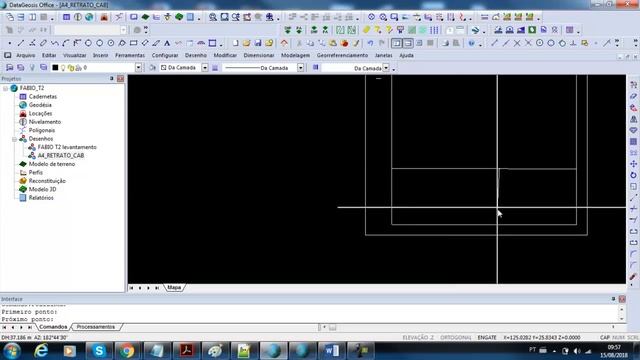Click the Zoom magnifier icon

click(213, 17)
